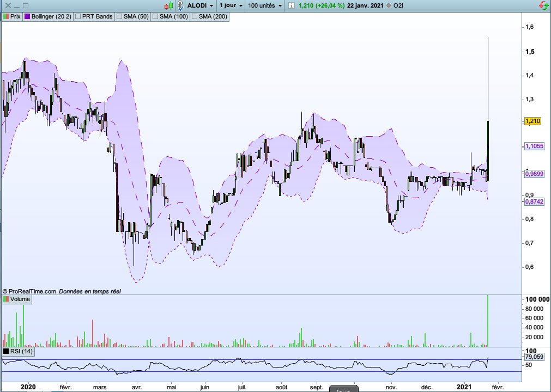
Task: Click the yellow 1,210 current price tag
Action: click(532, 121)
